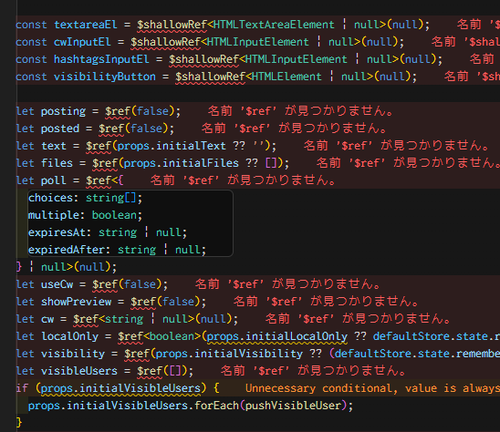
Task: Click props.initialVisibleUsers in the if condition
Action: click(x=121, y=389)
